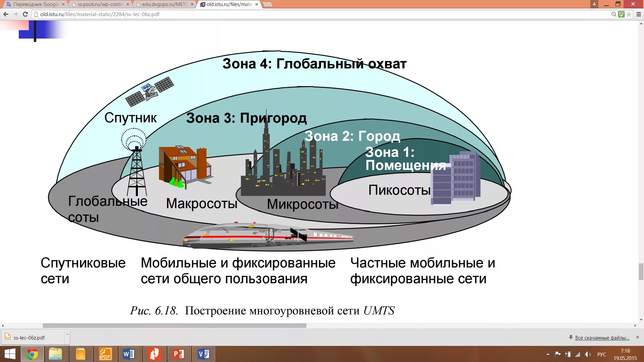
Task: Switch input language from РУС
Action: click(x=601, y=354)
